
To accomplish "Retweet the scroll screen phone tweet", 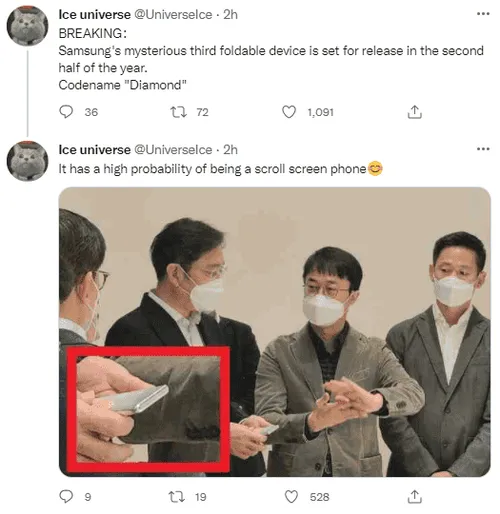I will tap(177, 496).
